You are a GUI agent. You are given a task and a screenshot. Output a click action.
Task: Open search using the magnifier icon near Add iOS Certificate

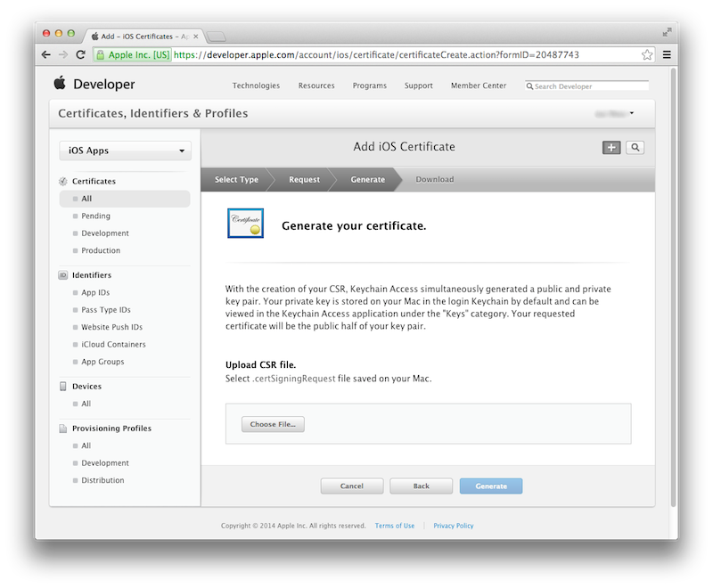[635, 147]
